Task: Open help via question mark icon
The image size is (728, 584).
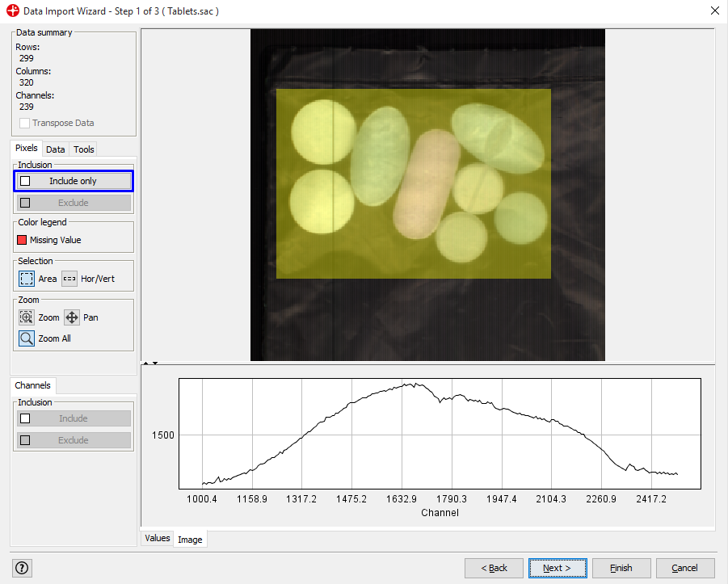Action: pyautogui.click(x=22, y=568)
